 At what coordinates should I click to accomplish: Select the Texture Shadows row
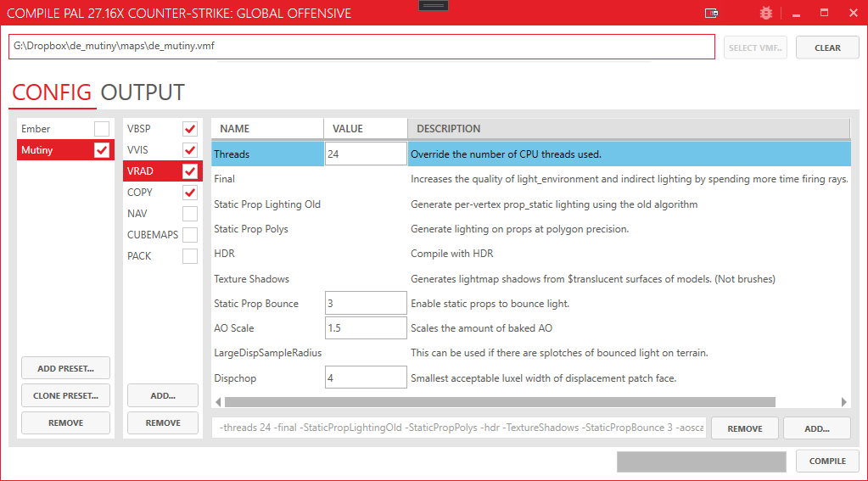click(531, 279)
